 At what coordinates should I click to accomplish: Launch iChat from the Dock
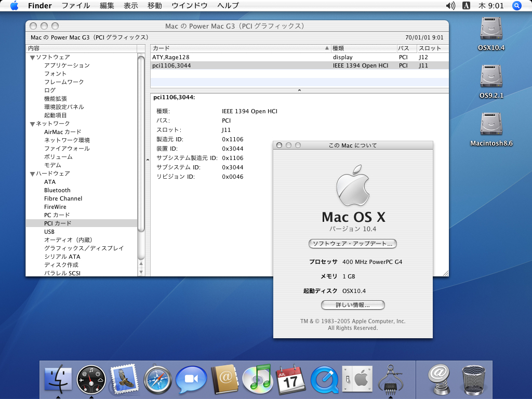(191, 380)
